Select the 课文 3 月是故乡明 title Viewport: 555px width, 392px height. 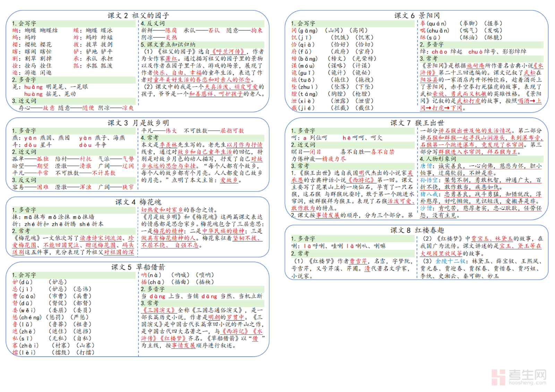[x=138, y=123]
